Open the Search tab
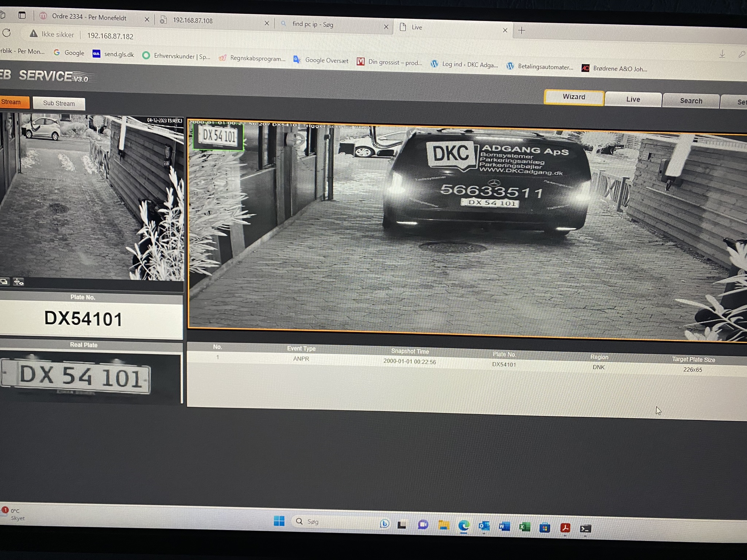The width and height of the screenshot is (747, 560). pyautogui.click(x=690, y=101)
